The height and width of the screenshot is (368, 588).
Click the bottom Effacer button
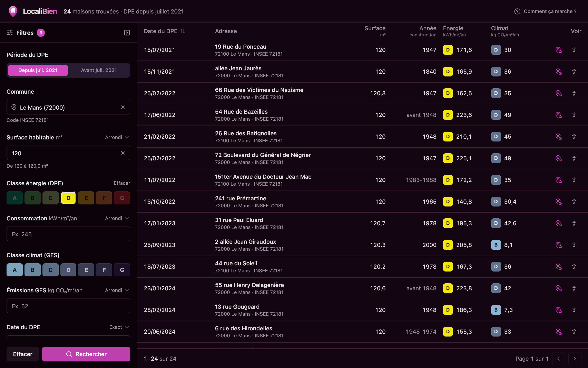point(23,354)
